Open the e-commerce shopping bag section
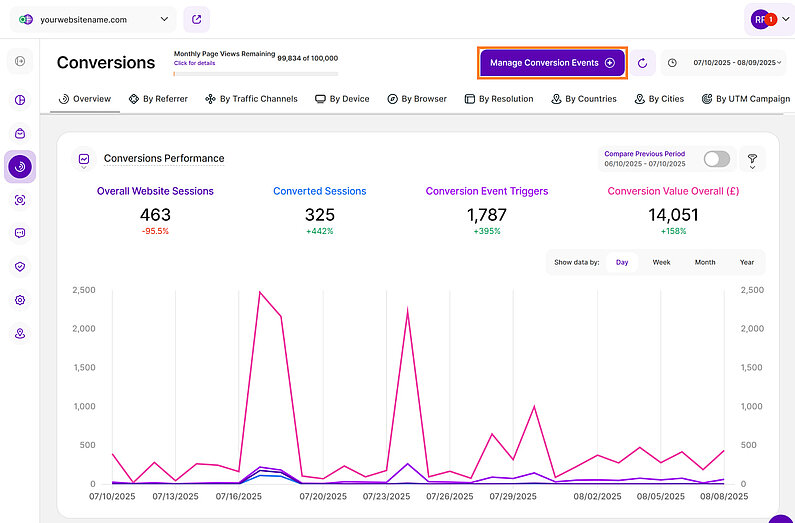The height and width of the screenshot is (523, 795). [20, 133]
